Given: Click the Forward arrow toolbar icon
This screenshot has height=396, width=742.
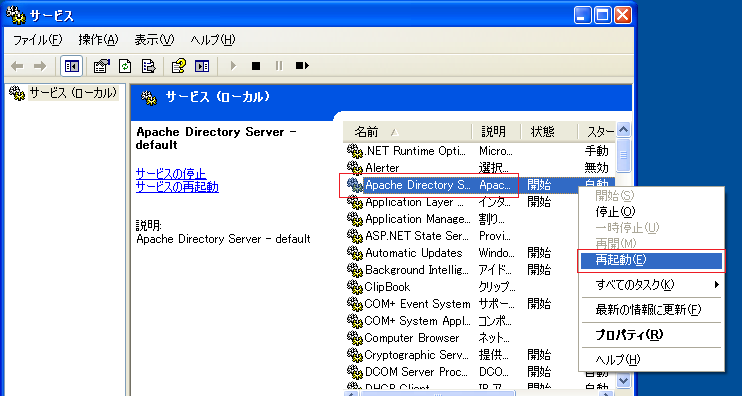Looking at the screenshot, I should click(40, 66).
